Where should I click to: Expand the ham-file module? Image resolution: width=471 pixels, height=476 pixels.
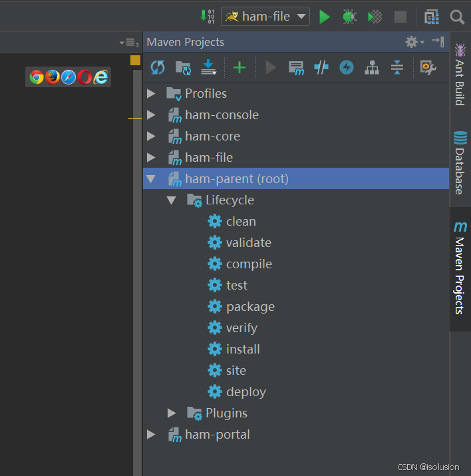click(x=151, y=157)
